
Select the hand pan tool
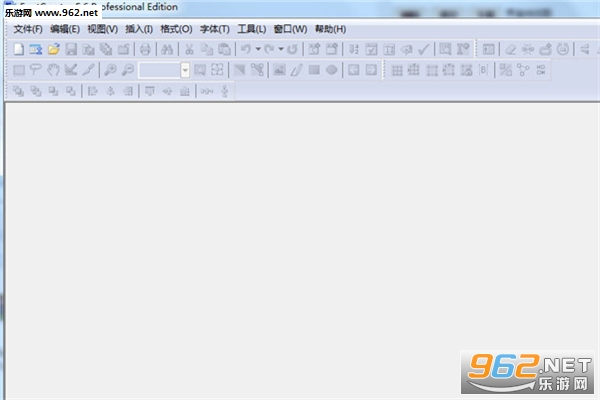(54, 70)
